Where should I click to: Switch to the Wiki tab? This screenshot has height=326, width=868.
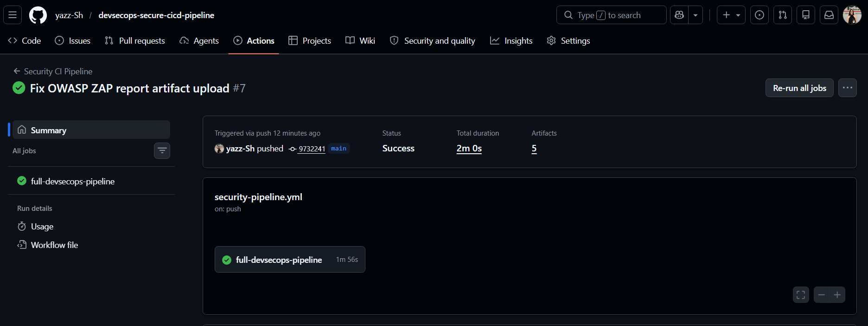coord(360,40)
